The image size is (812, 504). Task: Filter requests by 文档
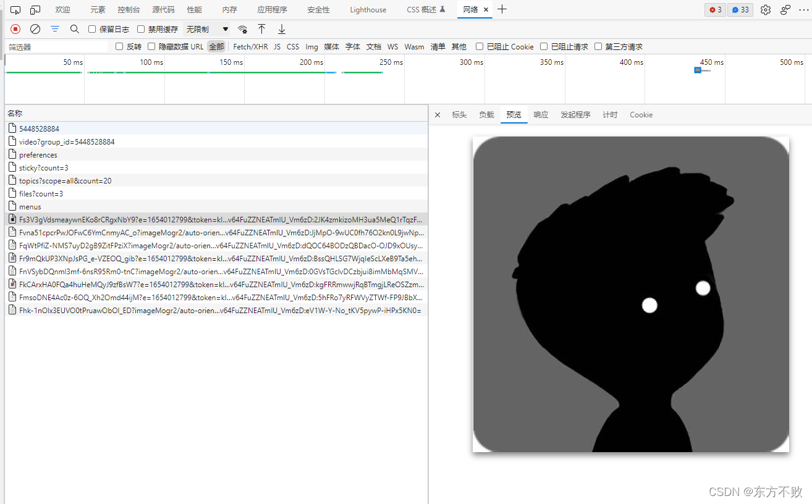point(374,46)
